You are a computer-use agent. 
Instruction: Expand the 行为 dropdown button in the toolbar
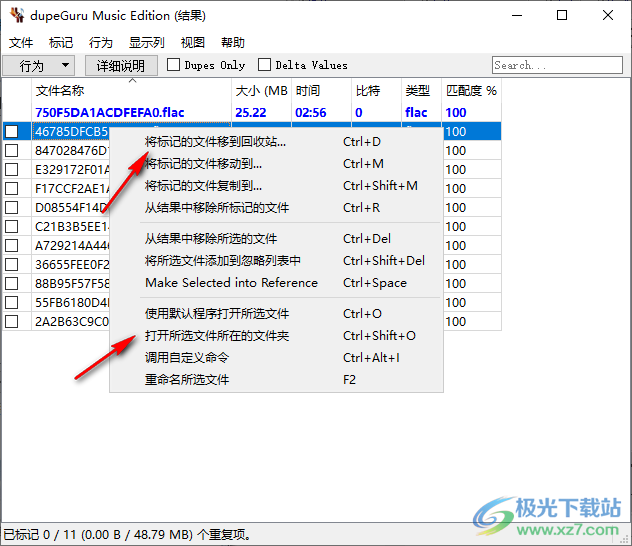(39, 65)
